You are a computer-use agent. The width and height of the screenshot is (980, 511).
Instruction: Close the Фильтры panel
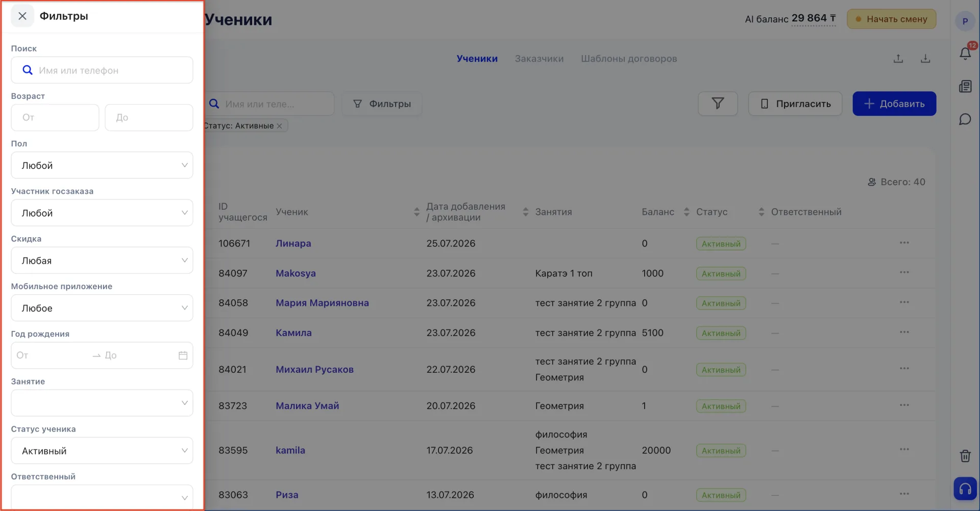click(x=22, y=16)
